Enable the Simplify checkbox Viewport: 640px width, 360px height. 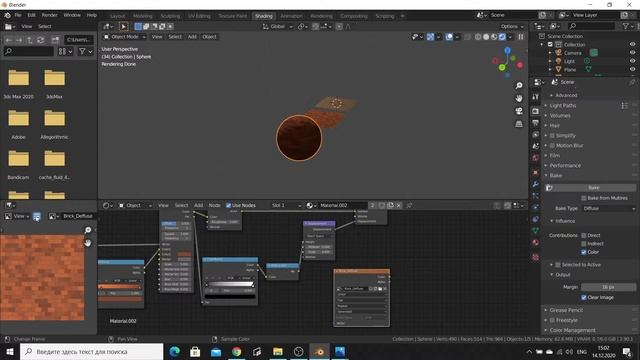tap(552, 136)
